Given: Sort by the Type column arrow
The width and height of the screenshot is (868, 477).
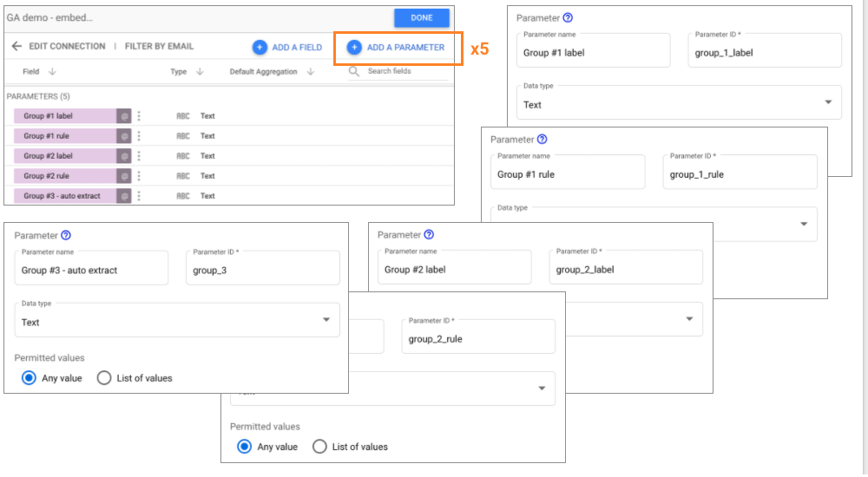Looking at the screenshot, I should [200, 72].
